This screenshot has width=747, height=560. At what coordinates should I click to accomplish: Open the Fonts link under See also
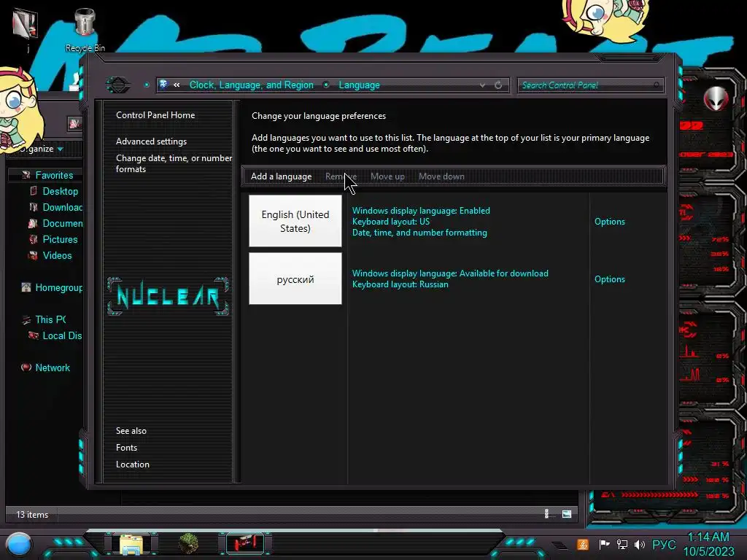[x=126, y=448]
